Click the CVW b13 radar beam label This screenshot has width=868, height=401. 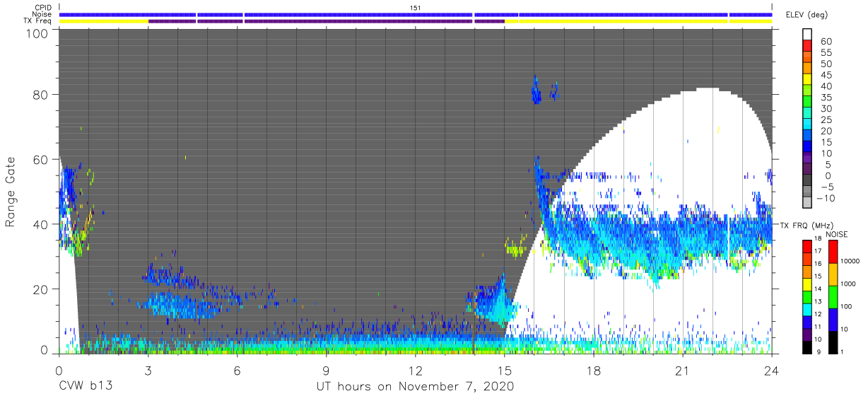(86, 387)
